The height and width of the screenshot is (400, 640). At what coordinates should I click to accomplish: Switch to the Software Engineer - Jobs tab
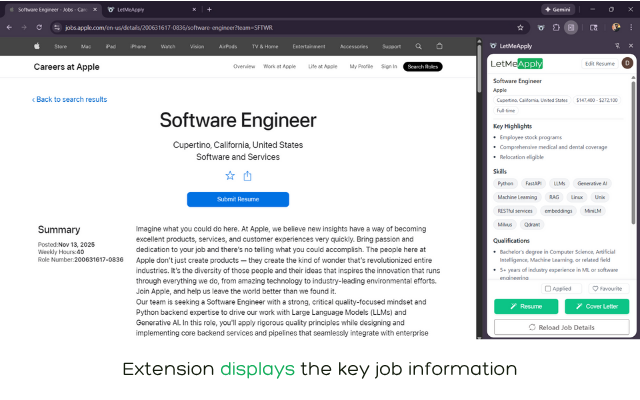(x=52, y=9)
